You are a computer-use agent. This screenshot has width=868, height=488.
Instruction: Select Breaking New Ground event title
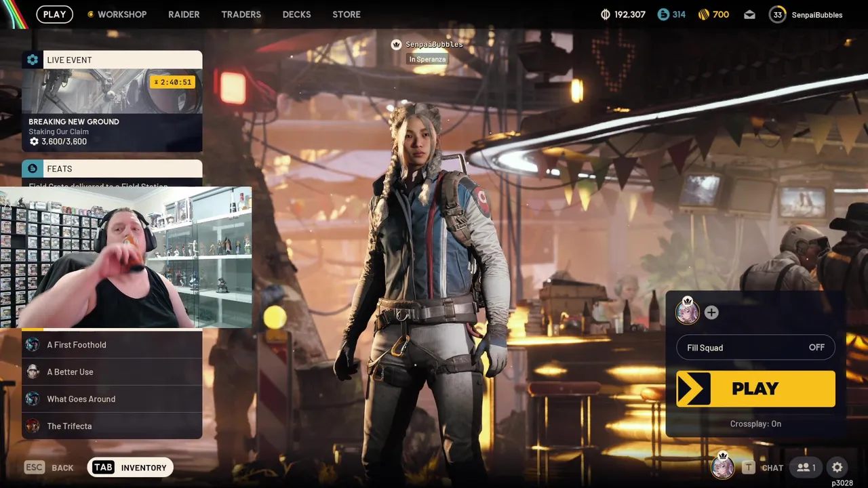(74, 121)
